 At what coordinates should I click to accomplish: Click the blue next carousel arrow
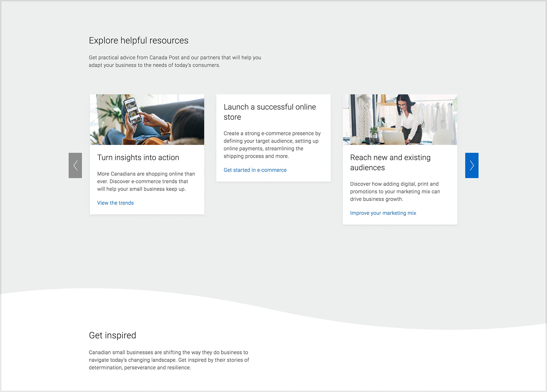(472, 165)
